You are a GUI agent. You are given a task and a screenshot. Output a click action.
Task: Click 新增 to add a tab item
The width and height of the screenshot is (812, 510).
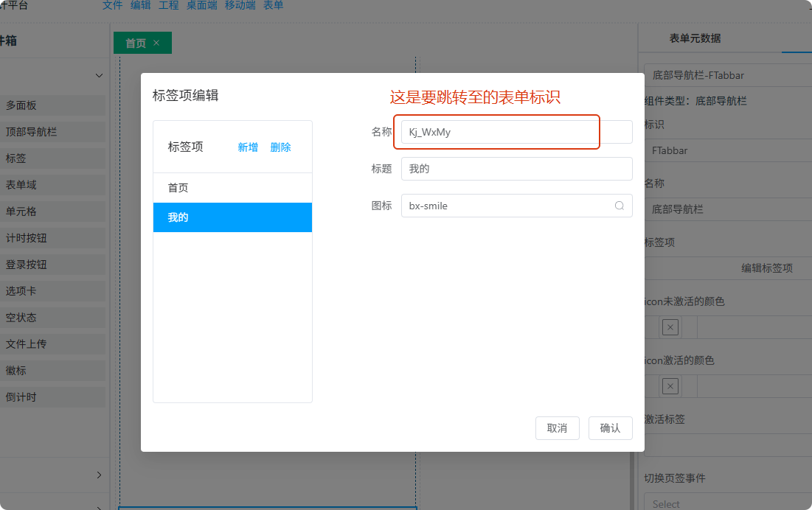(248, 147)
